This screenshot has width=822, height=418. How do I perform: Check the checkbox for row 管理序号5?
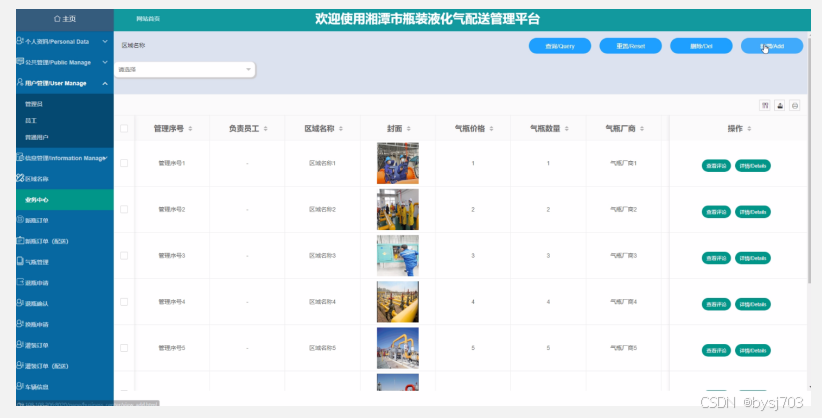124,348
